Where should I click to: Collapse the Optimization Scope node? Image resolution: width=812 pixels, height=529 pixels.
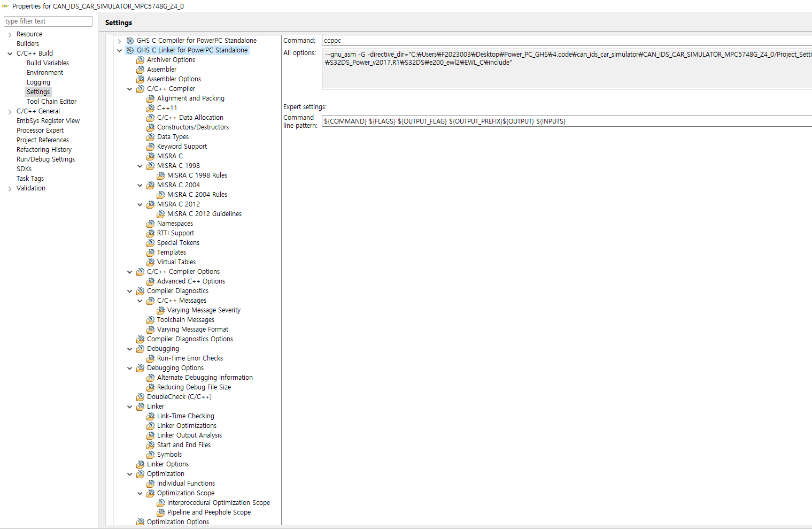140,493
